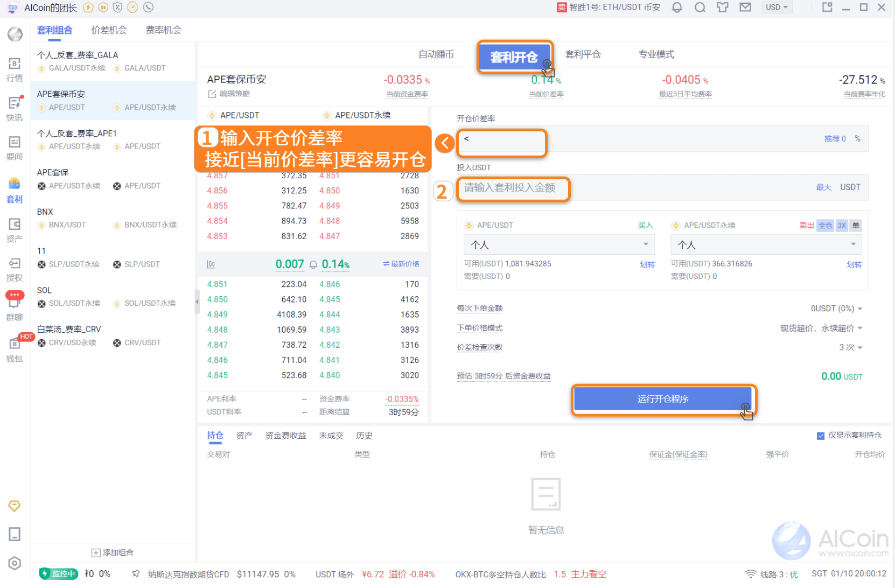Image resolution: width=895 pixels, height=588 pixels.
Task: Click the notification bell in title bar
Action: tap(677, 7)
